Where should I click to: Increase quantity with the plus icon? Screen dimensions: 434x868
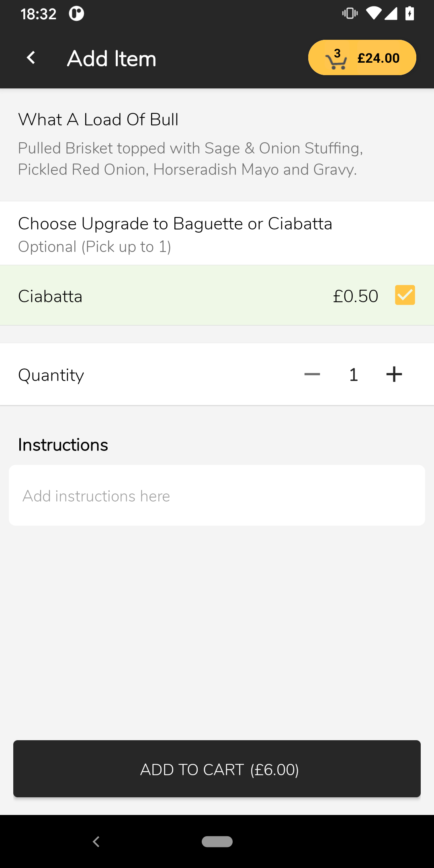394,375
